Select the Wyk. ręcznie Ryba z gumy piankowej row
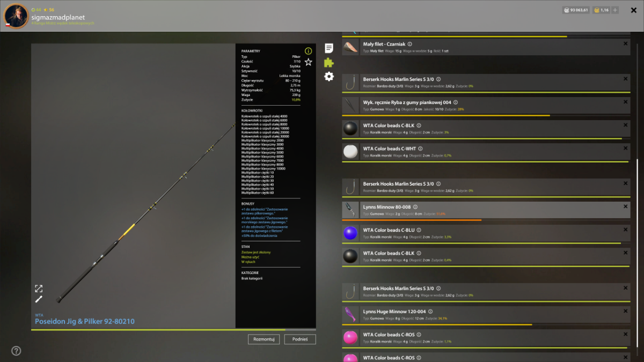This screenshot has height=362, width=644. coord(486,105)
